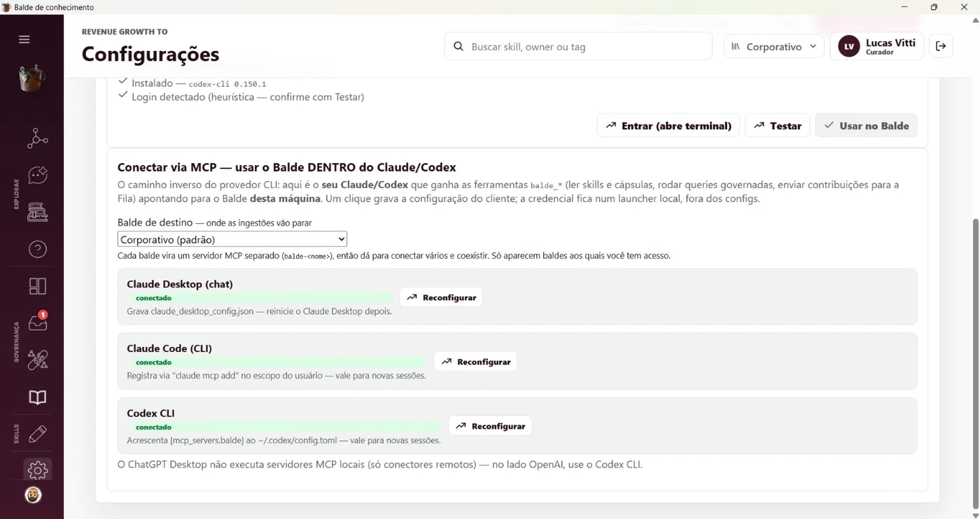Click the Testar button
This screenshot has width=980, height=519.
(x=778, y=126)
